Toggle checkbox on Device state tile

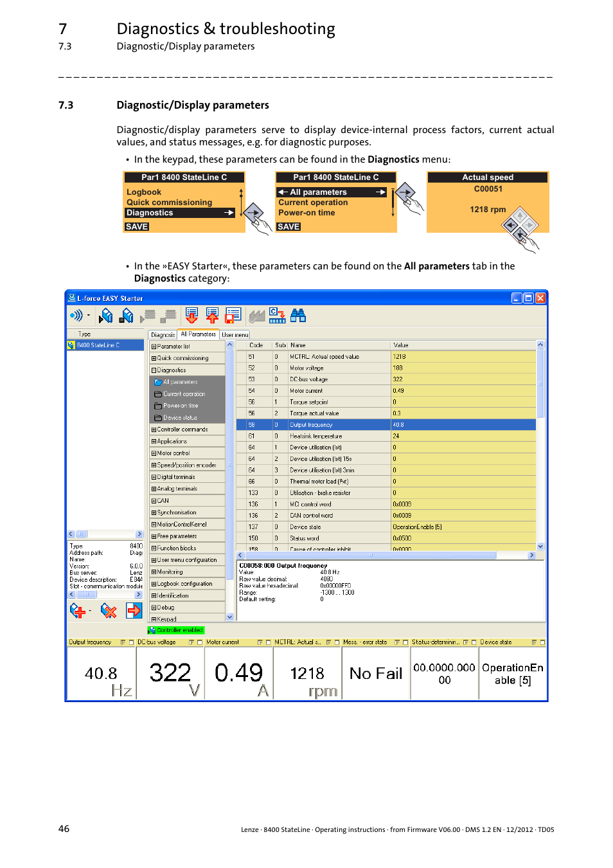click(x=542, y=642)
